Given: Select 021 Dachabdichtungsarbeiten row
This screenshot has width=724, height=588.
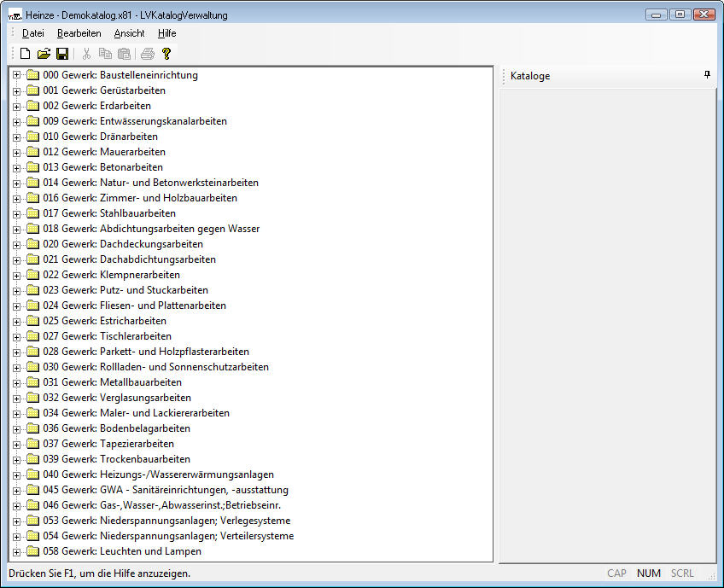Looking at the screenshot, I should click(x=129, y=259).
